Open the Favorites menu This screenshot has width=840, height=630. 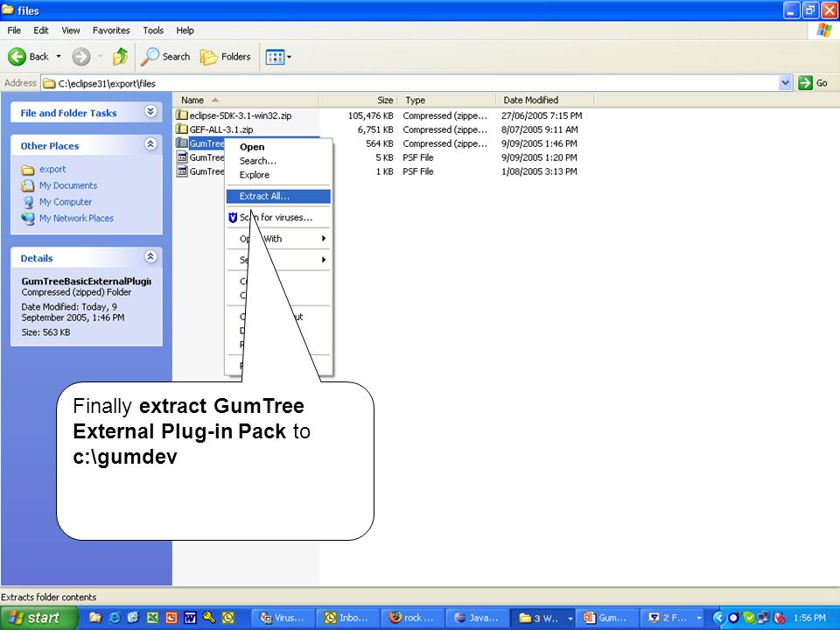click(x=111, y=31)
